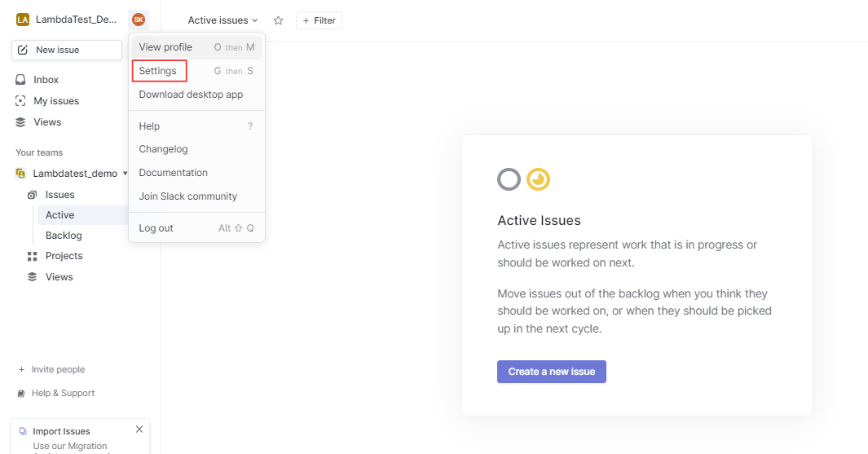Expand the Active issues dropdown

point(223,20)
